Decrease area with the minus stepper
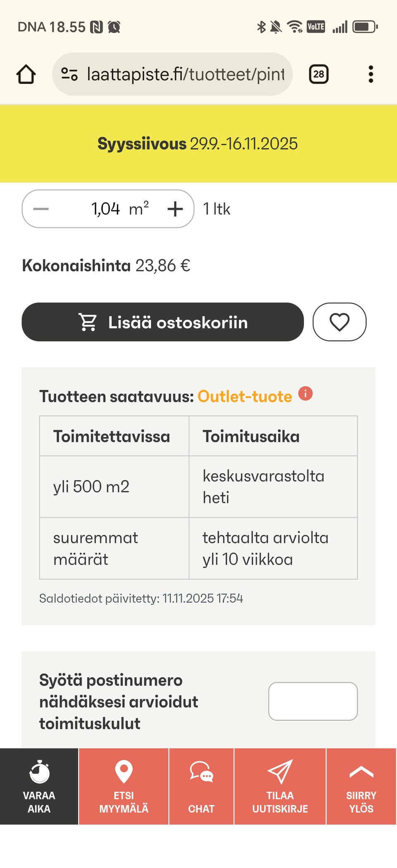The width and height of the screenshot is (397, 868). [x=41, y=209]
